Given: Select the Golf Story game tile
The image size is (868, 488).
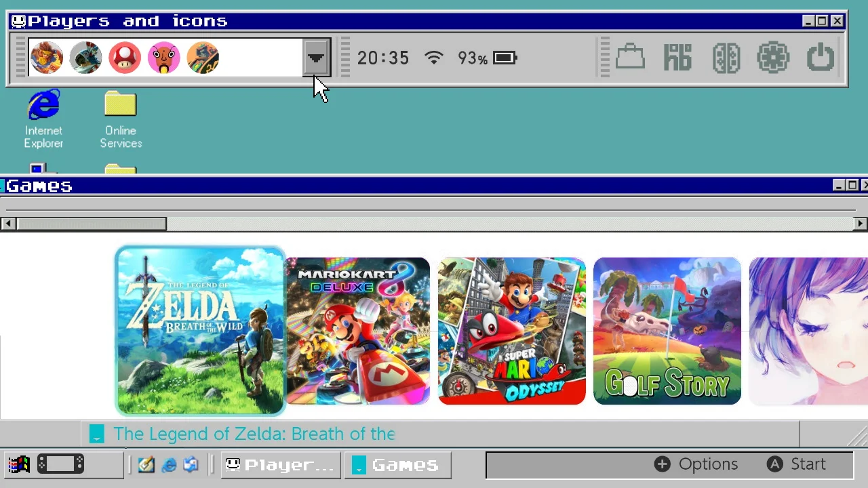Looking at the screenshot, I should point(667,331).
